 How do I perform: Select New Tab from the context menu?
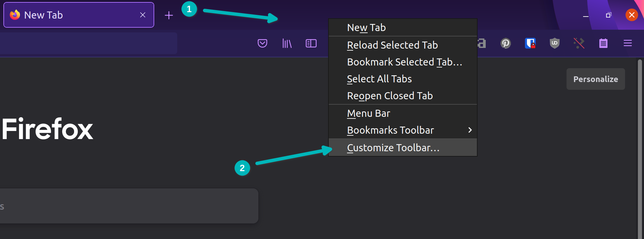[x=366, y=27]
